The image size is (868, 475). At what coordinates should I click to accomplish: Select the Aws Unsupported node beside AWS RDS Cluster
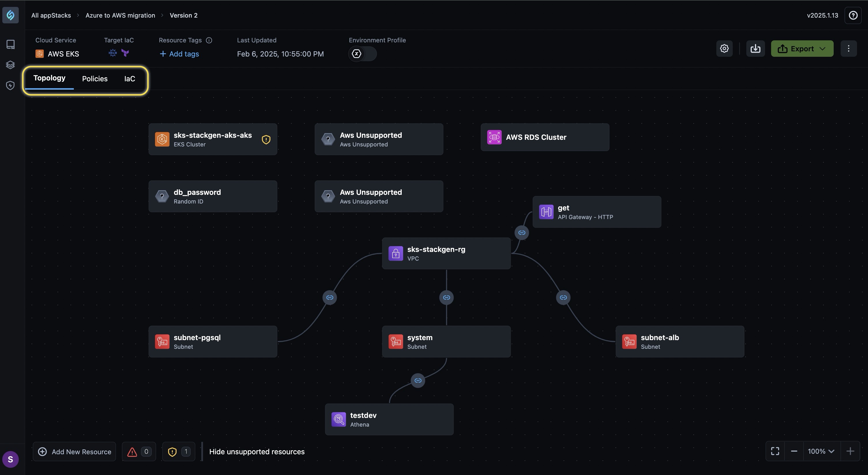tap(379, 139)
